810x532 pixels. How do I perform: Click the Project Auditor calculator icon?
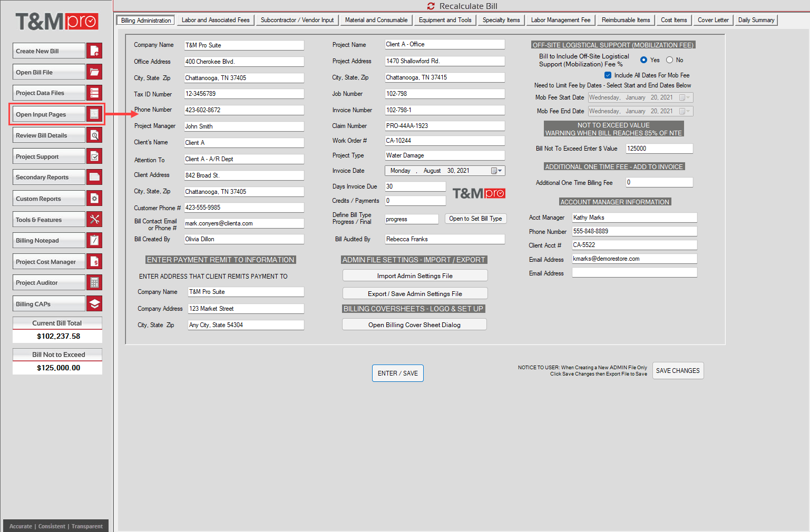[94, 282]
